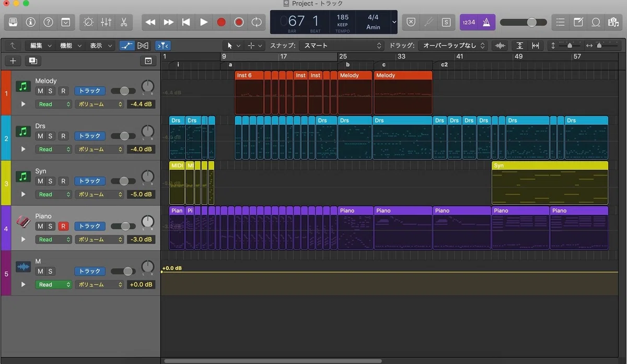This screenshot has height=364, width=627.
Task: Click the Catch Playhead arrow icon
Action: coord(13,45)
